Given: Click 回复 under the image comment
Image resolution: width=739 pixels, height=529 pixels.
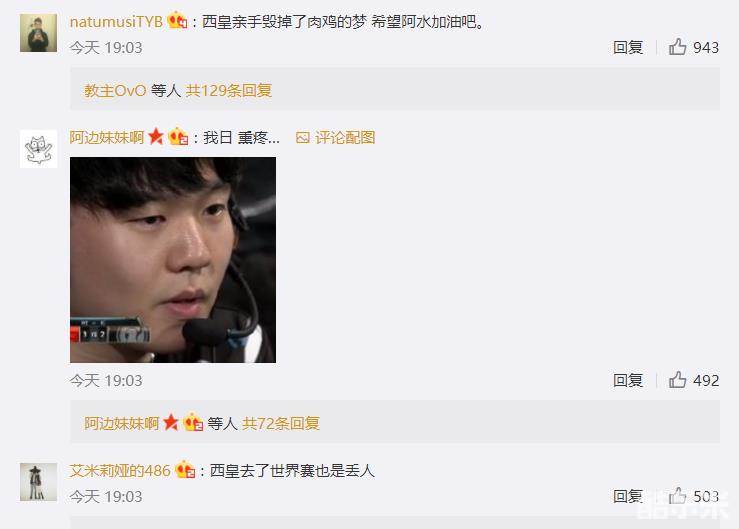Looking at the screenshot, I should point(628,380).
